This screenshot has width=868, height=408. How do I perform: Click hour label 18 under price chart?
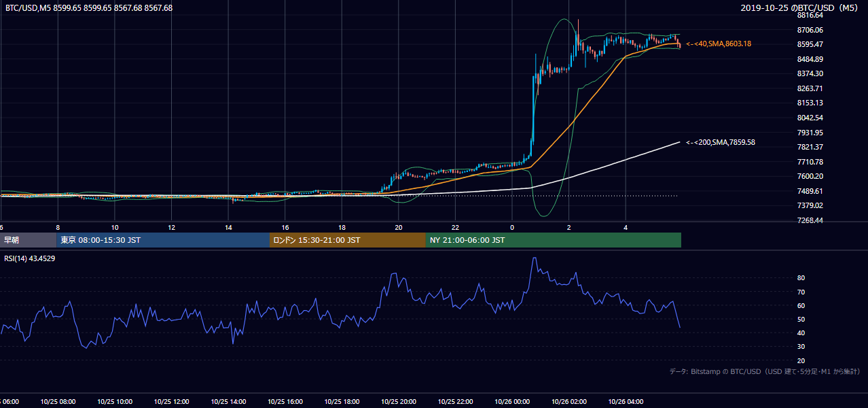[x=342, y=228]
